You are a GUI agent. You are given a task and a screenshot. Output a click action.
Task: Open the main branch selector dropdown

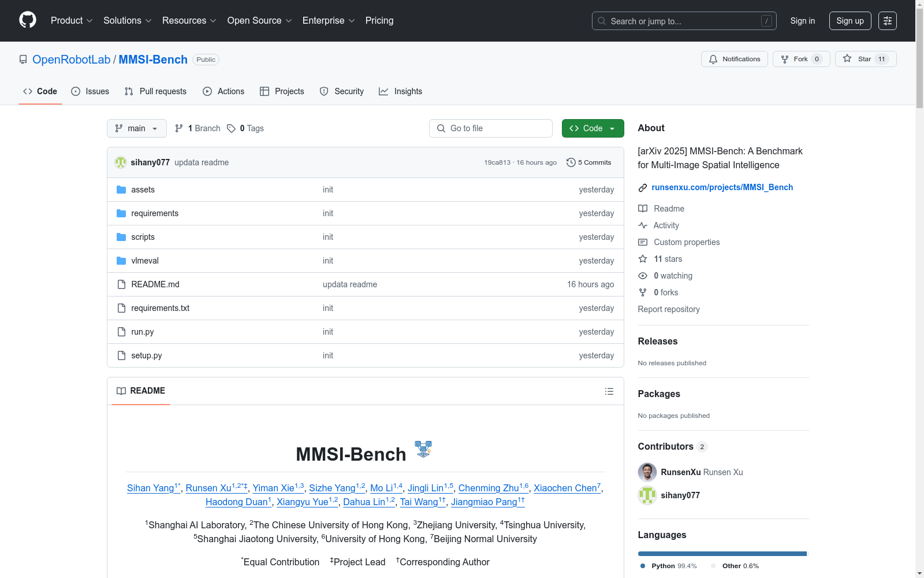point(137,128)
